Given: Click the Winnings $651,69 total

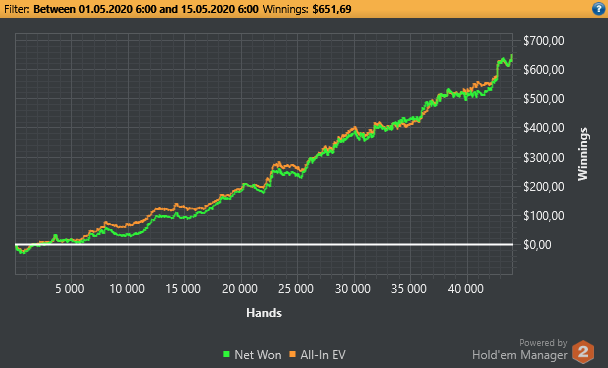Looking at the screenshot, I should coord(307,9).
